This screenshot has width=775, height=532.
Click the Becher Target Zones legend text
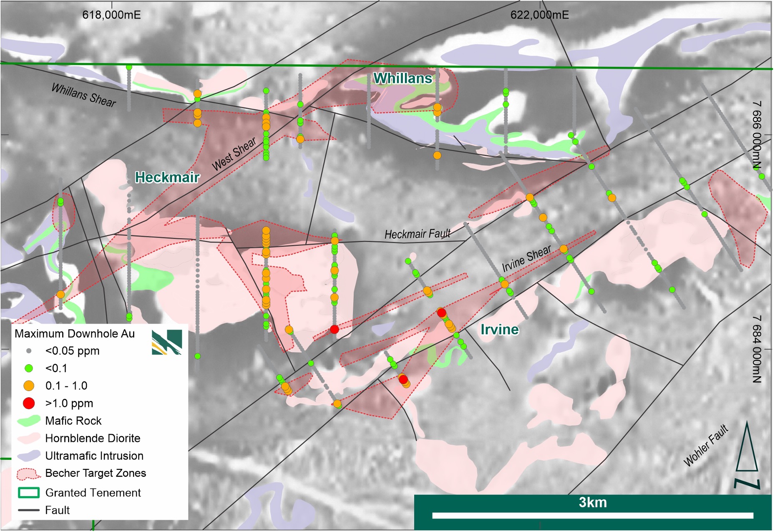tap(96, 473)
